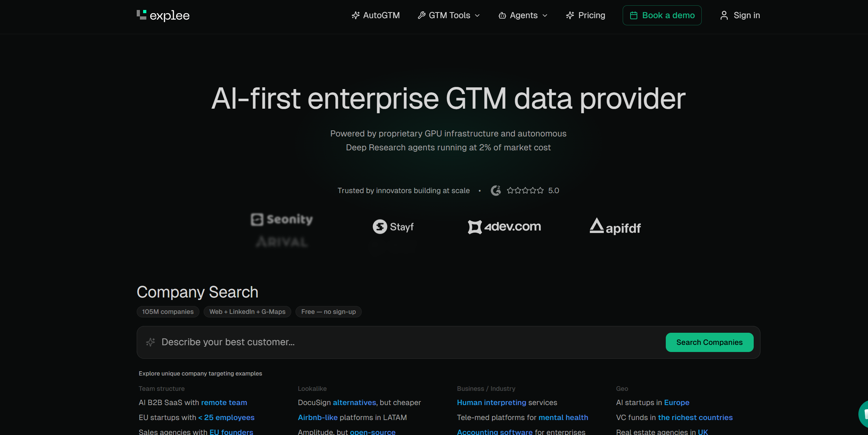Click Trusted by innovators building at scale
The height and width of the screenshot is (435, 868).
(x=403, y=191)
